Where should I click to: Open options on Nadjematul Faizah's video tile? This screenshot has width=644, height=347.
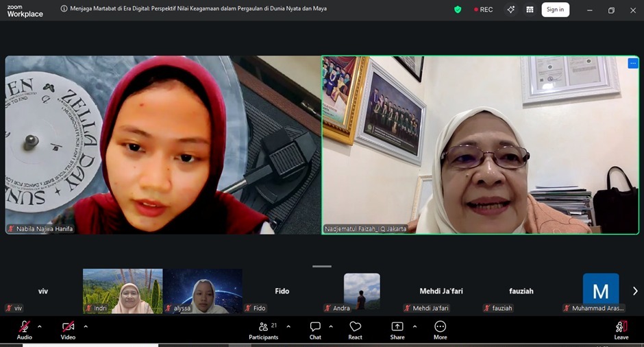(632, 63)
